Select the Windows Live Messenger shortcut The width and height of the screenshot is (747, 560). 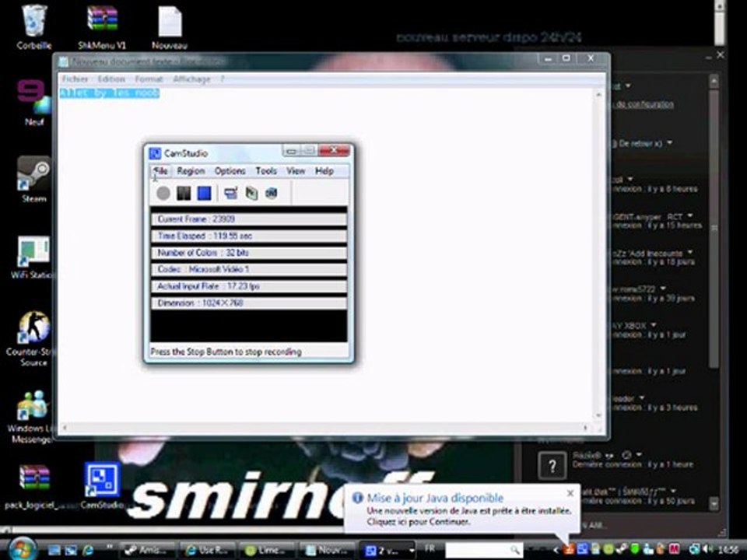[33, 417]
